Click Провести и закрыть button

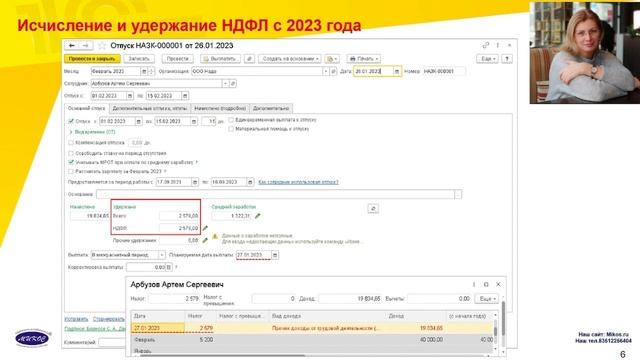coord(92,59)
